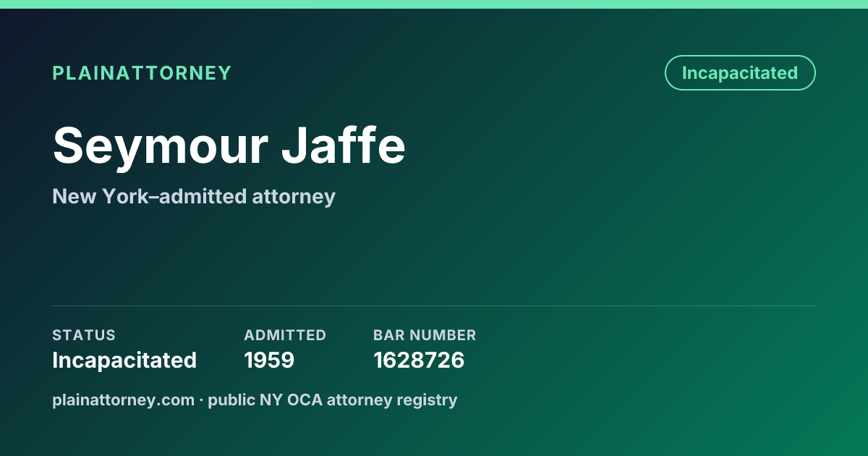Click the ADMITTED field label
868x456 pixels.
coord(285,335)
